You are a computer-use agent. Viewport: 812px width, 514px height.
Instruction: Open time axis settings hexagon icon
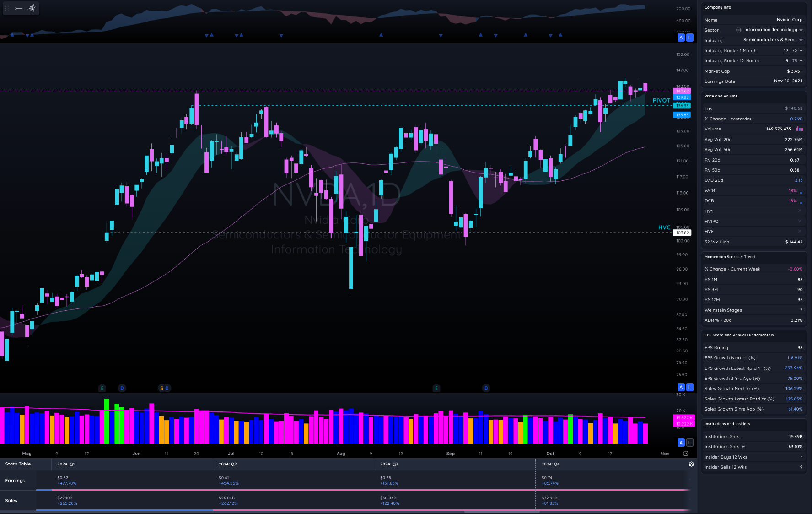tap(686, 454)
